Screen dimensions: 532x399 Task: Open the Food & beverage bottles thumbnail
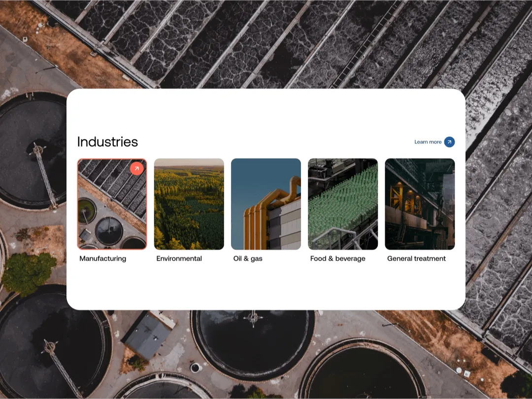coord(343,204)
